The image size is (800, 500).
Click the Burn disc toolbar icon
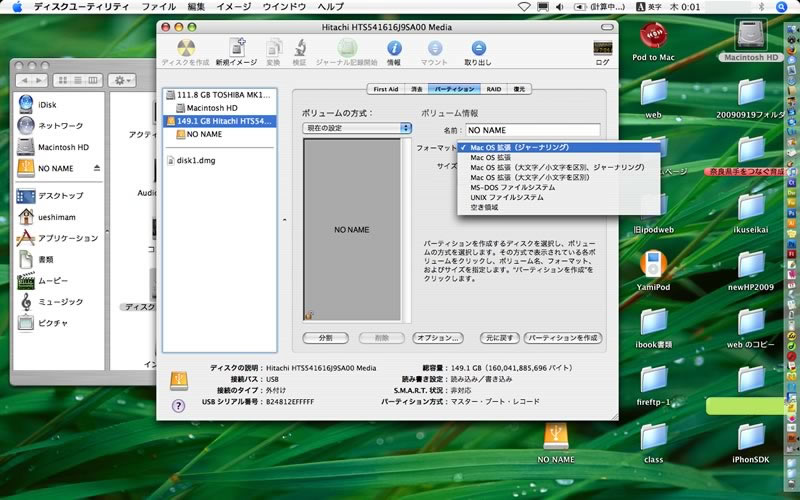(186, 48)
